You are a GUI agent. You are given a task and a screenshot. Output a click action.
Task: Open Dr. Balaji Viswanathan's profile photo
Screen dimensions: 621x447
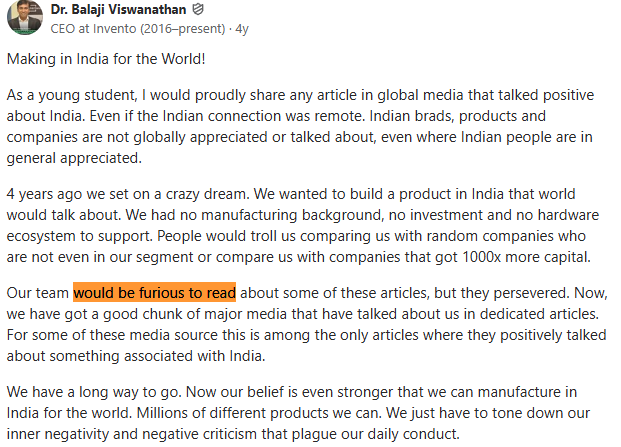(25, 17)
